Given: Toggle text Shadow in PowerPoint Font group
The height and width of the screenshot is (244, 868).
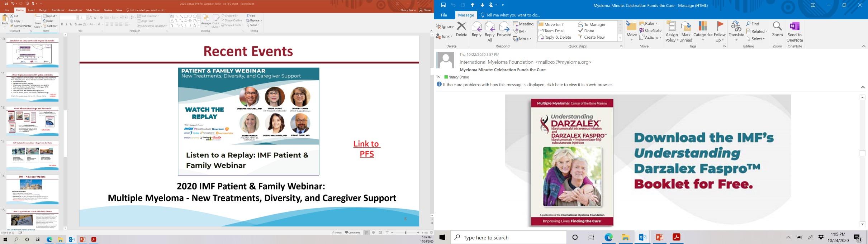Looking at the screenshot, I should [75, 24].
